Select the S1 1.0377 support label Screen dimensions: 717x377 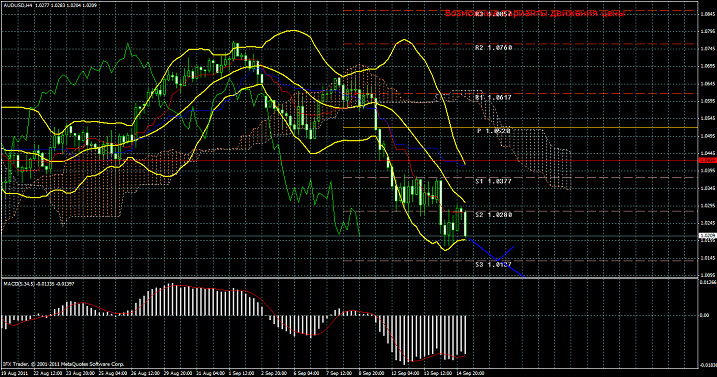[x=493, y=181]
